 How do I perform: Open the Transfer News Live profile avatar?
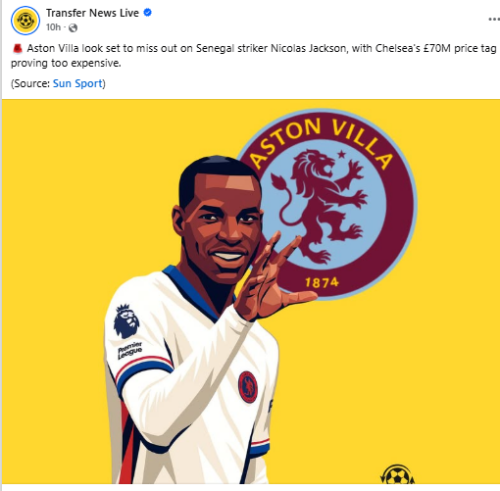click(x=26, y=20)
